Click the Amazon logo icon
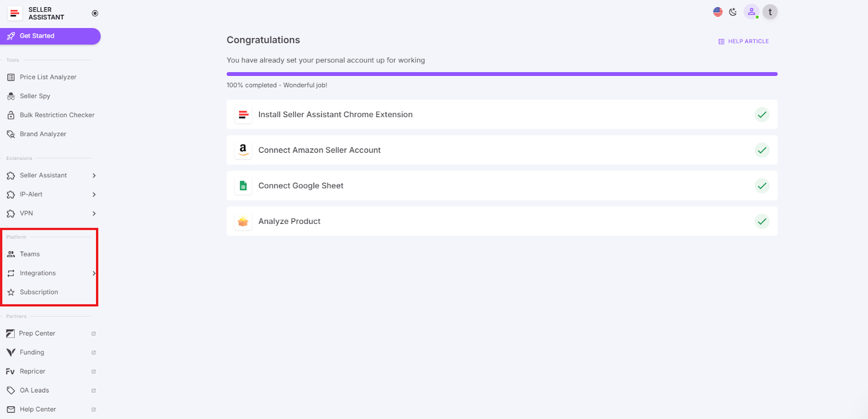 click(x=243, y=150)
